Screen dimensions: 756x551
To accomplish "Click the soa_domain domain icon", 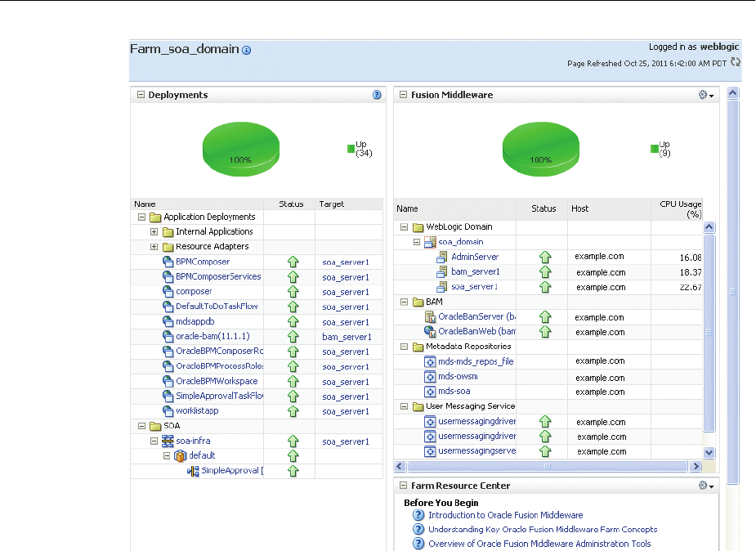I will 430,242.
